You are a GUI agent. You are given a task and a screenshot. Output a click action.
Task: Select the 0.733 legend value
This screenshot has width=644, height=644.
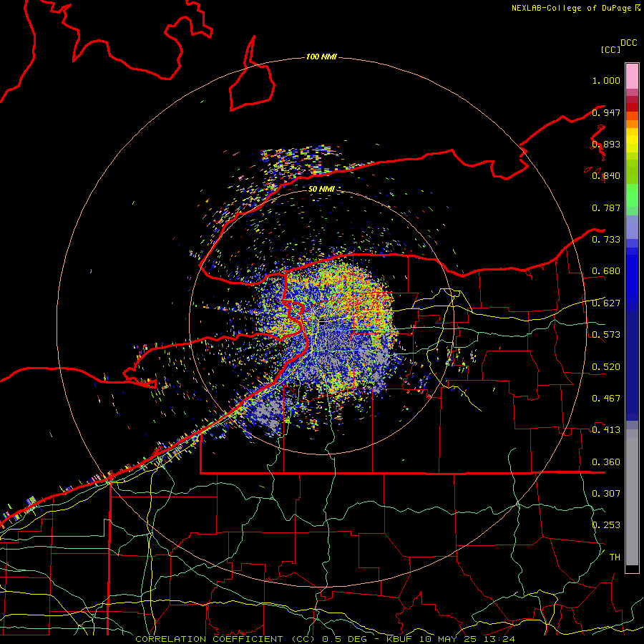coord(606,240)
